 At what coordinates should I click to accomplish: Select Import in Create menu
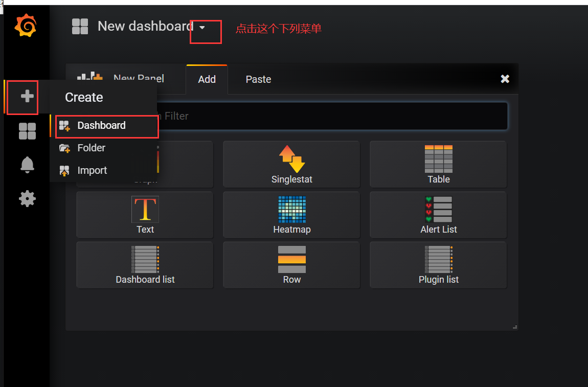[104, 171]
